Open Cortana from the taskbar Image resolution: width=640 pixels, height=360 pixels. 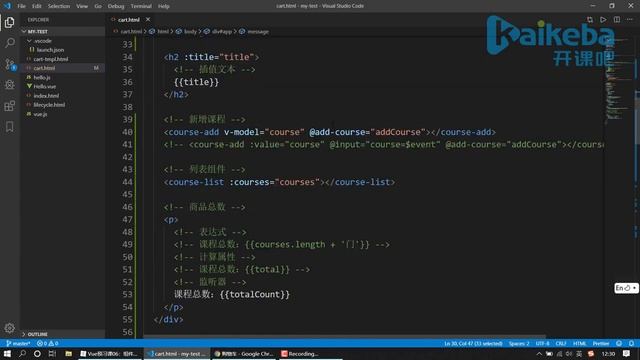pos(37,353)
